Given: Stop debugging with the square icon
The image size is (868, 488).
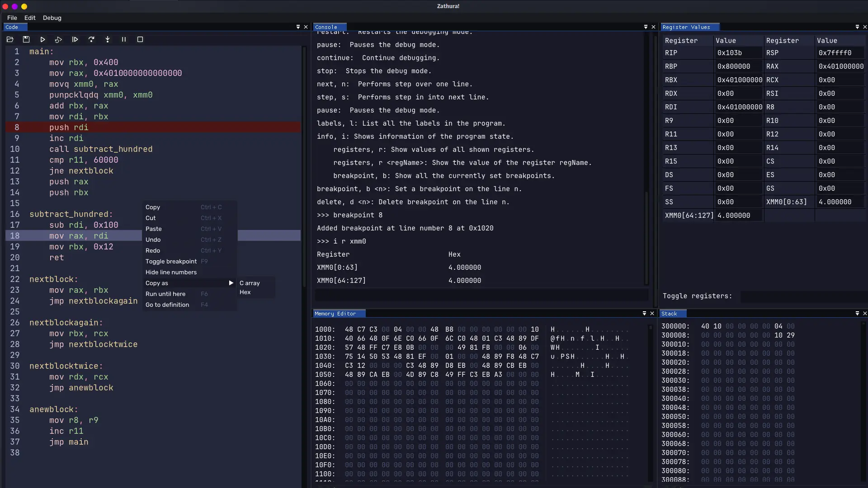Looking at the screenshot, I should click(140, 40).
